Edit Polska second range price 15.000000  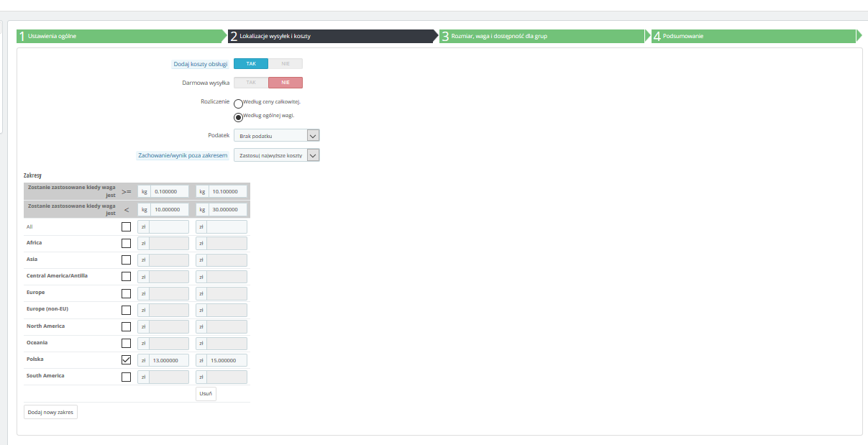[227, 361]
